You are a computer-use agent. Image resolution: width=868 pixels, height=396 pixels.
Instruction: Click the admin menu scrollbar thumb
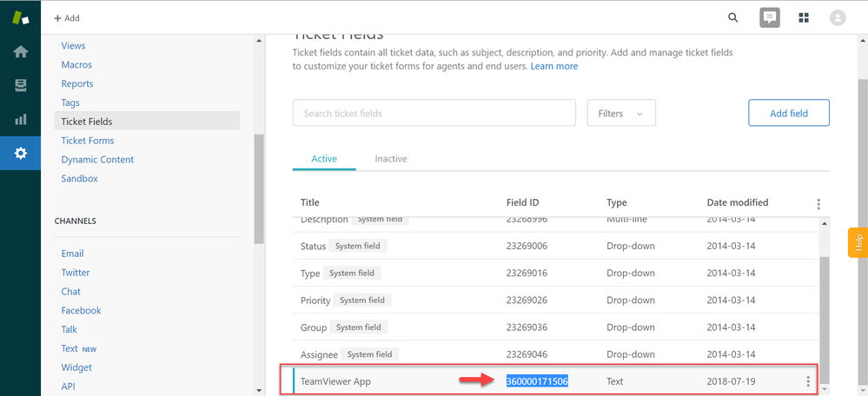(259, 188)
